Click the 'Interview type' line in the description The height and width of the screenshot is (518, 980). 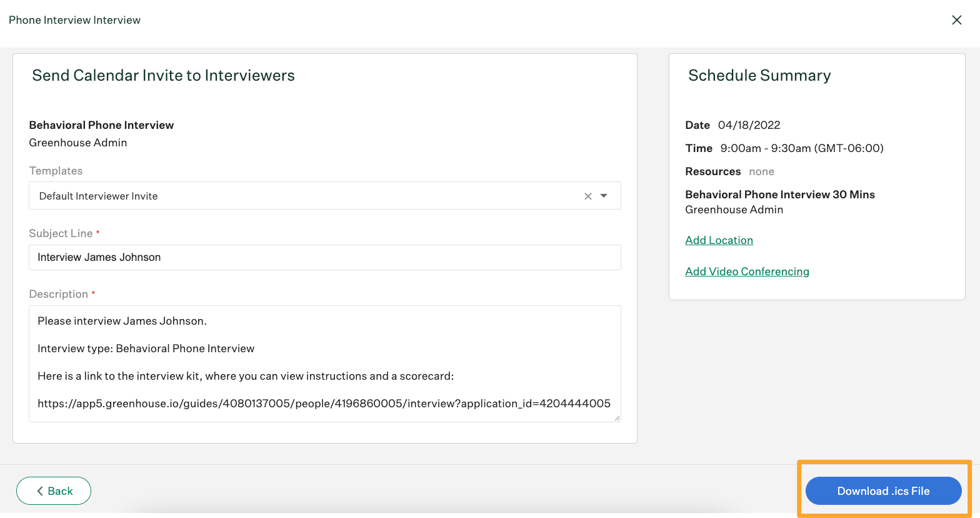point(146,348)
